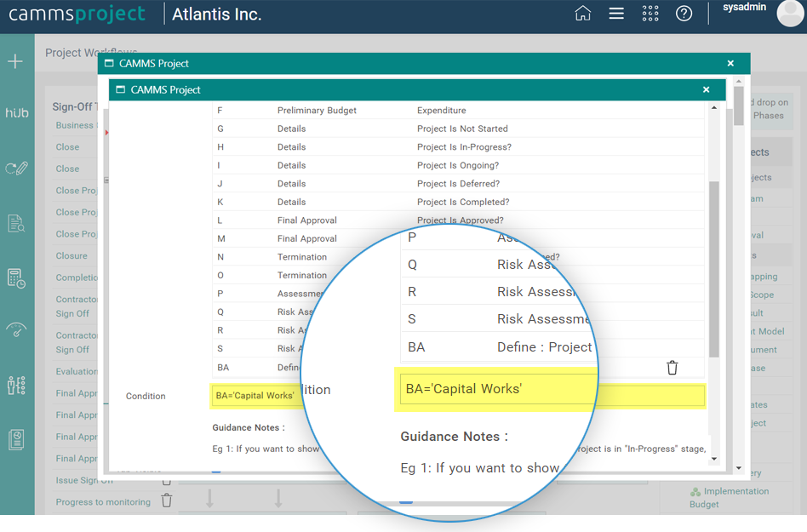Viewport: 807px width, 532px height.
Task: Open the hub icon in sidebar
Action: (16, 112)
